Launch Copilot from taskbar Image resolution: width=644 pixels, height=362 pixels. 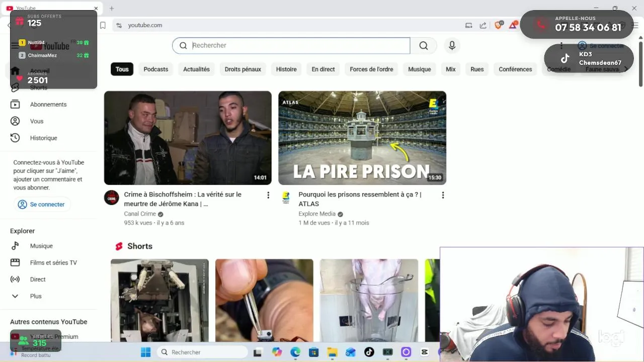(x=277, y=352)
